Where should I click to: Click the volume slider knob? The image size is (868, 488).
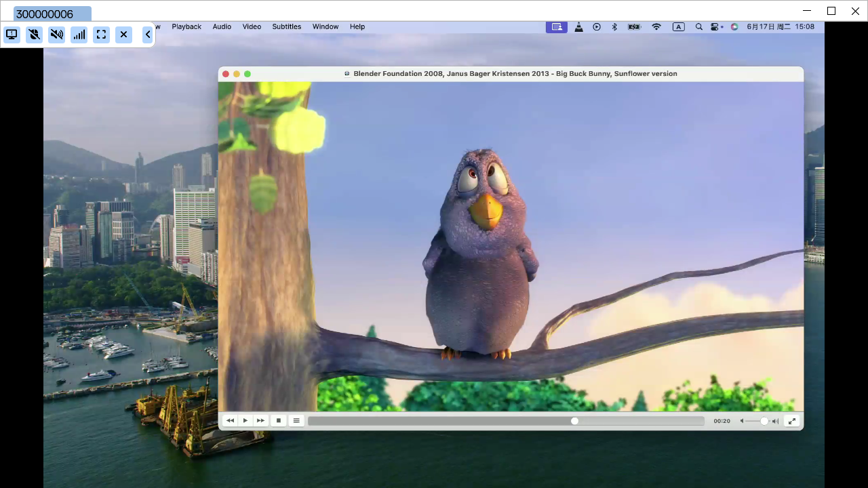coord(764,421)
